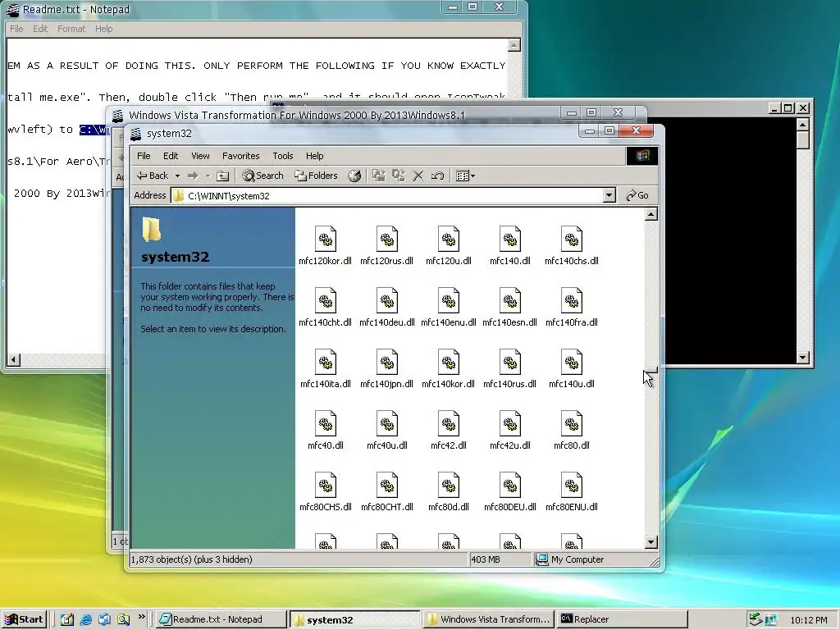840x630 pixels.
Task: Select the mfc140.dll file
Action: click(x=510, y=245)
